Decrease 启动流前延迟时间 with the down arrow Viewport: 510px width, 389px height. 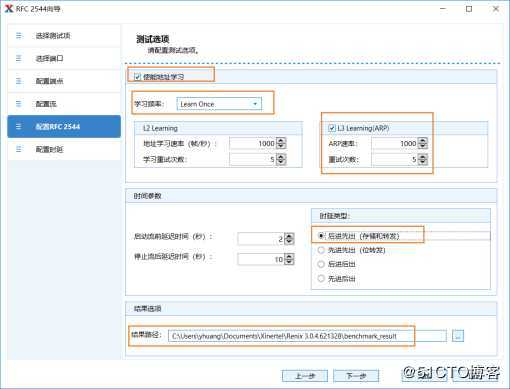pos(289,241)
